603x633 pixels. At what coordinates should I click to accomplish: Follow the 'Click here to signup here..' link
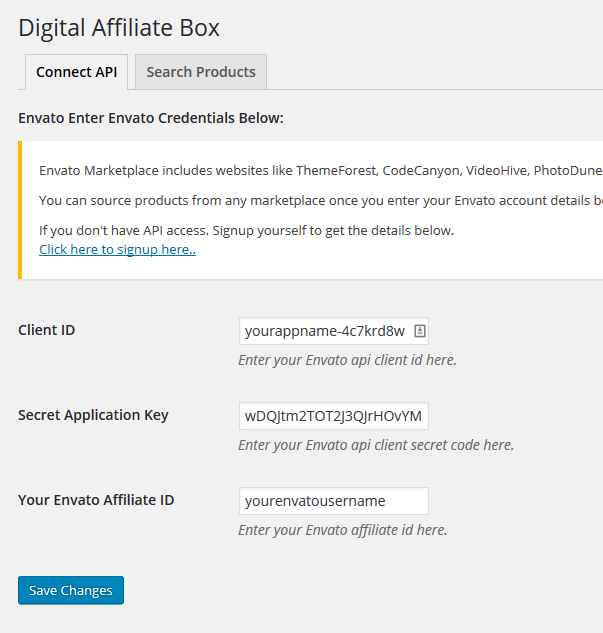(117, 249)
